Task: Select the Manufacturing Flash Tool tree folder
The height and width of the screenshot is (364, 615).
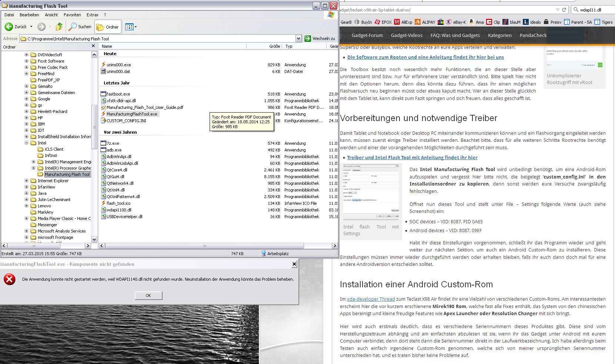Action: pyautogui.click(x=67, y=174)
